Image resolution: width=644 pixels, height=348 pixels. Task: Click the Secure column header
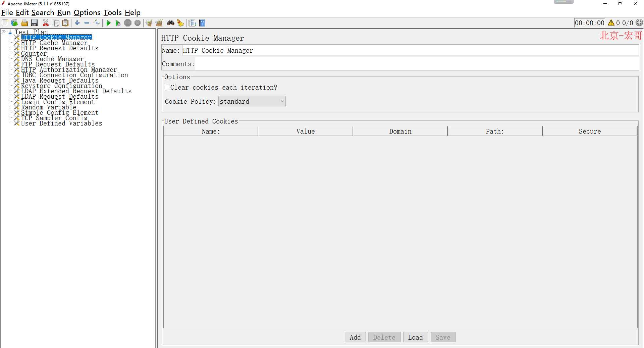(590, 131)
